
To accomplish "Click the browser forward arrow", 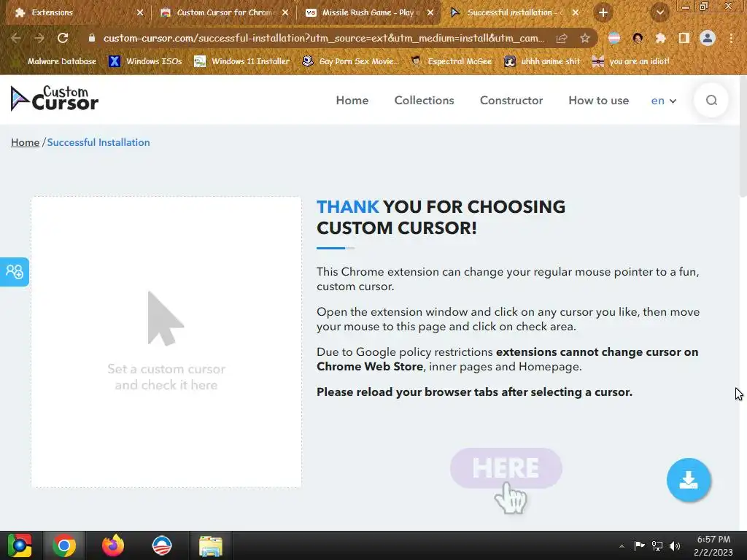I will 39,38.
